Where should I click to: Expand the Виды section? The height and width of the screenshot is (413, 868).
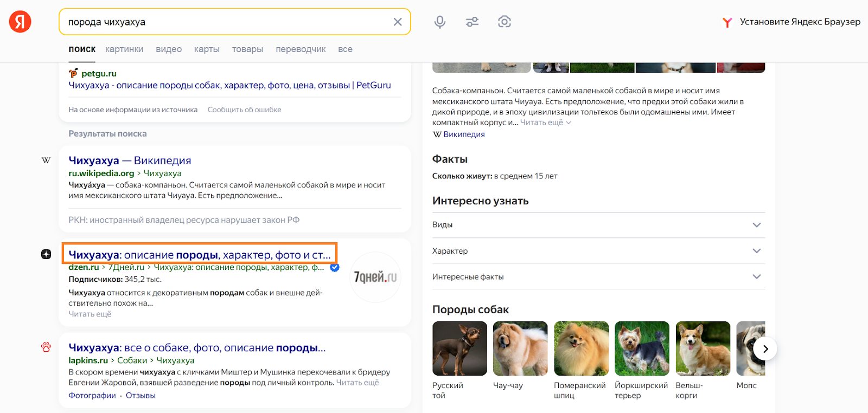757,225
